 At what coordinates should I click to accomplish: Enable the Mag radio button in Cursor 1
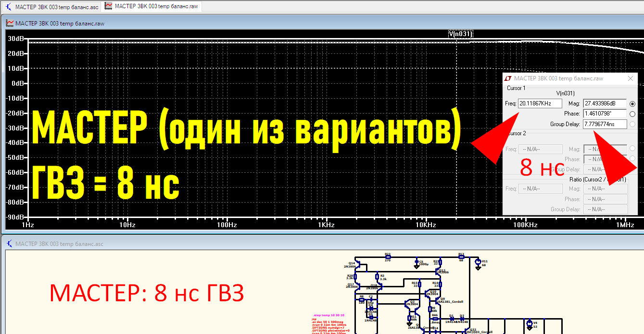(x=632, y=103)
